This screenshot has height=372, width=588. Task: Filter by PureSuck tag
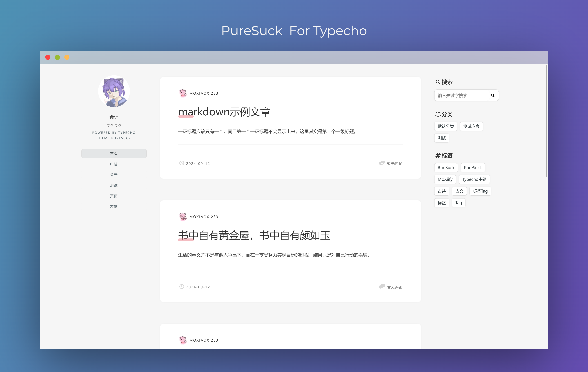point(473,168)
